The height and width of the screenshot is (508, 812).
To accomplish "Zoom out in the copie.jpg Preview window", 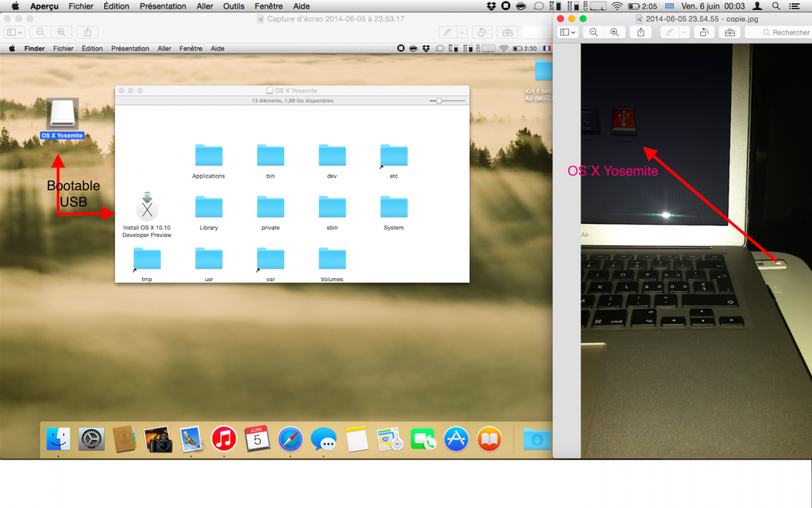I will (593, 33).
